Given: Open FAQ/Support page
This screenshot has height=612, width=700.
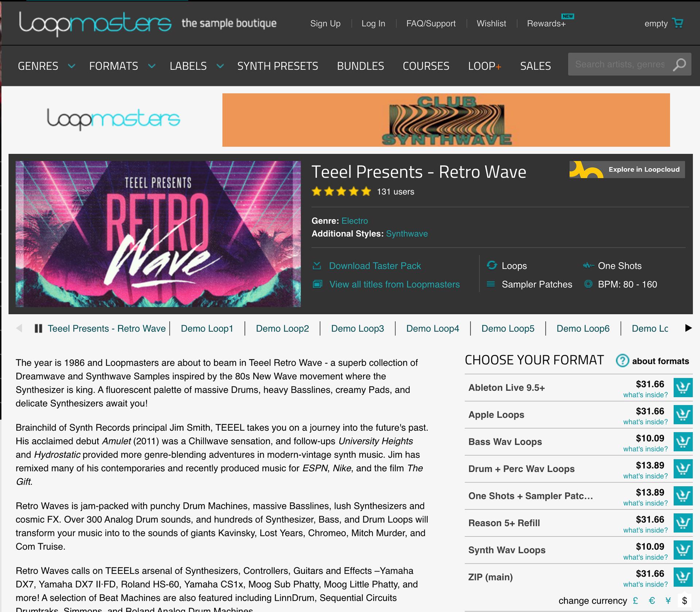Looking at the screenshot, I should click(431, 24).
